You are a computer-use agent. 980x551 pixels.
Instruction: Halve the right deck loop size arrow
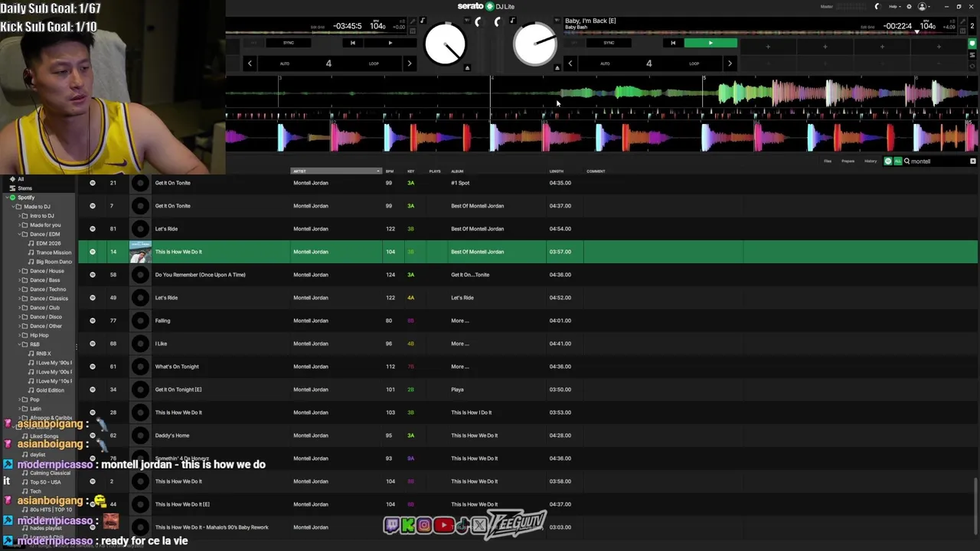(570, 64)
